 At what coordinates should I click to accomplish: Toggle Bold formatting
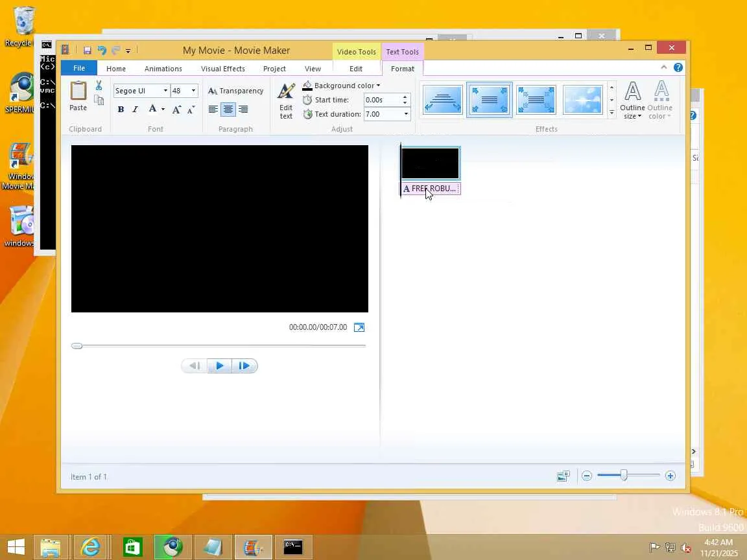pyautogui.click(x=121, y=110)
